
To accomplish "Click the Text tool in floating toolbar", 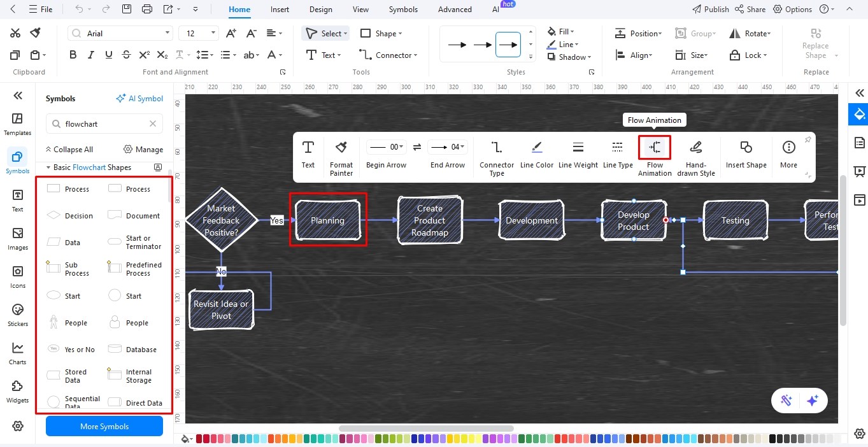I will pos(308,155).
